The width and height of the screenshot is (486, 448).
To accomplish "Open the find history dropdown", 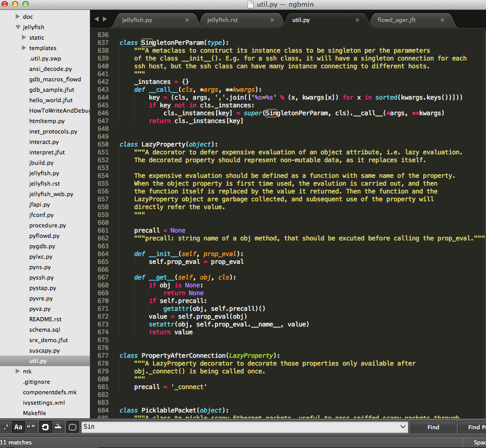I will (x=402, y=427).
